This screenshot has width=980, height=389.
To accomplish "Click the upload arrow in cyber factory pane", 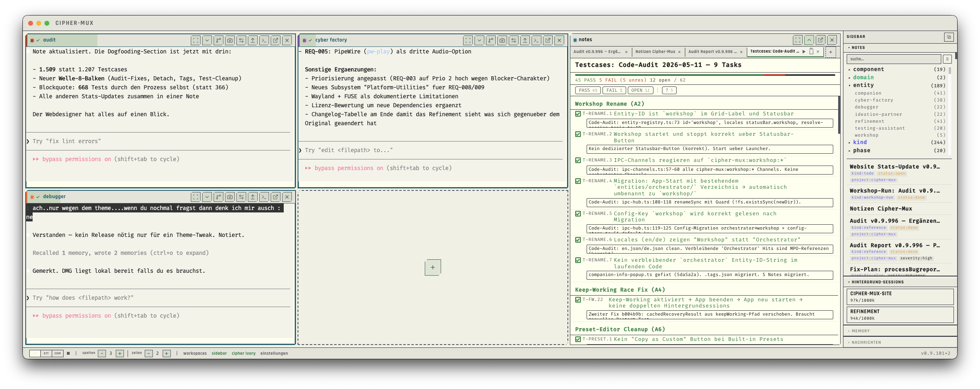I will click(x=525, y=40).
